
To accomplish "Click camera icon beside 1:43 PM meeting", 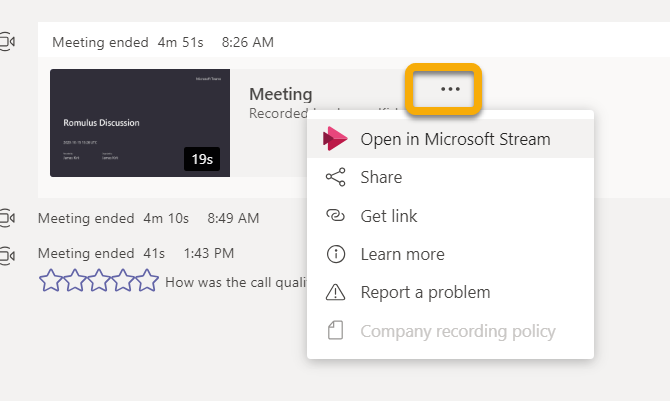I will pyautogui.click(x=7, y=255).
